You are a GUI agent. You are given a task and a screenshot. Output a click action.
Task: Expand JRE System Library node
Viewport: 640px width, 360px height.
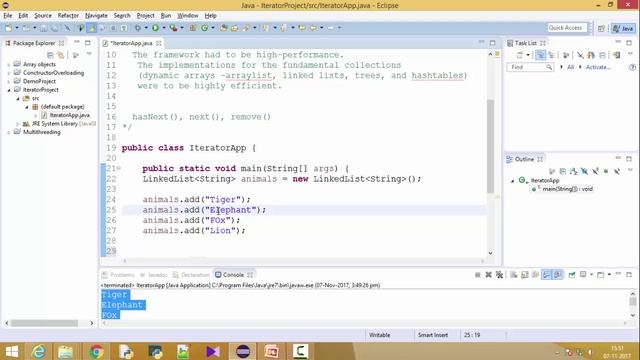(18, 124)
